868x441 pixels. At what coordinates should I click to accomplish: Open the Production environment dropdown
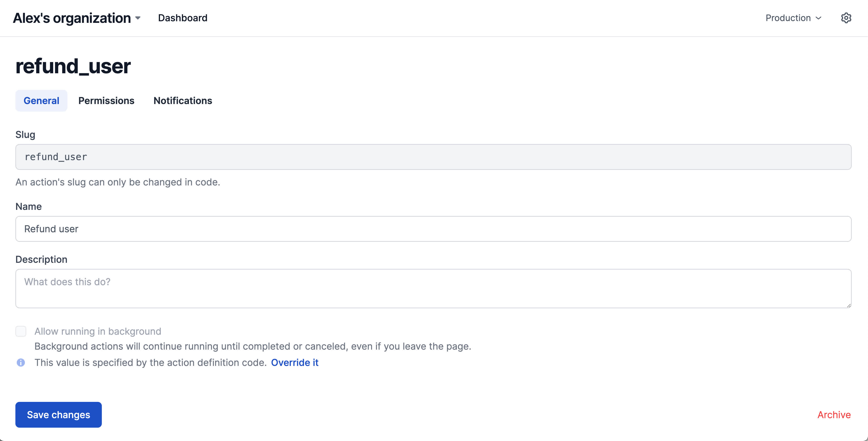tap(788, 18)
